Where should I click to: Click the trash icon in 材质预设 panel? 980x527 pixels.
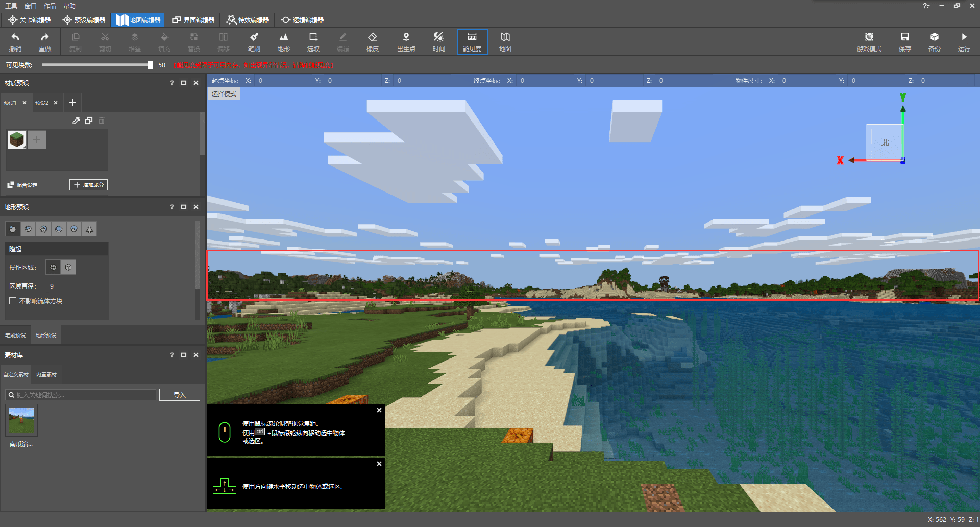(102, 121)
